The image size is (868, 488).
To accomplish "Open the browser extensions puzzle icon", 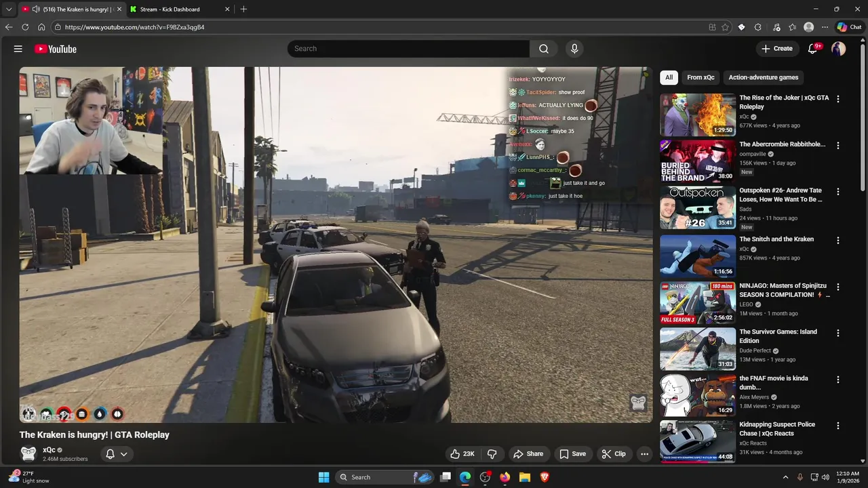I will [x=758, y=27].
